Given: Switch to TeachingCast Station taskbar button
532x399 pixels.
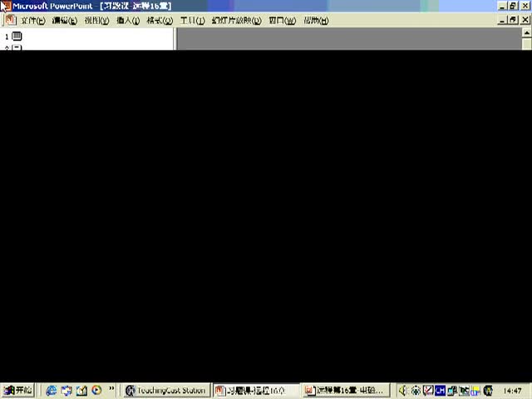Looking at the screenshot, I should click(x=166, y=391).
